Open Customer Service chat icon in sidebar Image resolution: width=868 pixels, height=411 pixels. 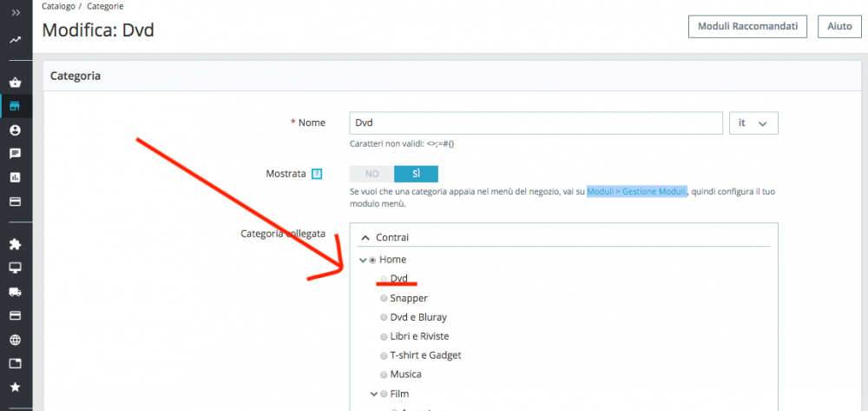[16, 154]
